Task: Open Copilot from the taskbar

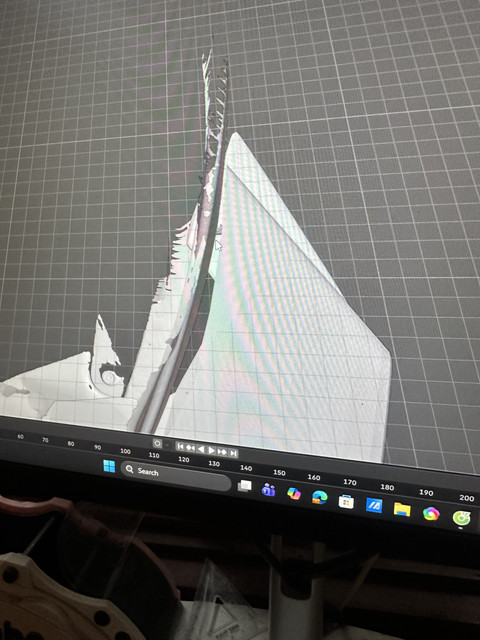Action: (294, 493)
